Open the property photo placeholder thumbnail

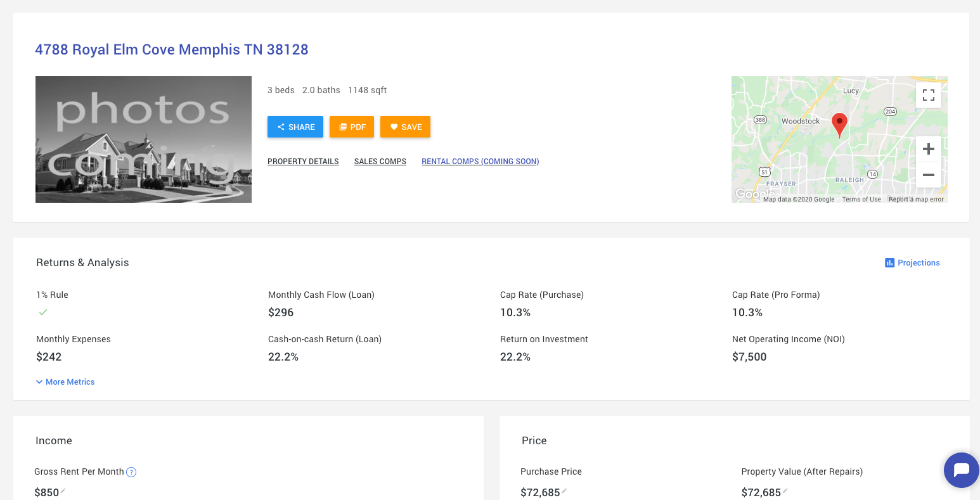click(x=143, y=139)
